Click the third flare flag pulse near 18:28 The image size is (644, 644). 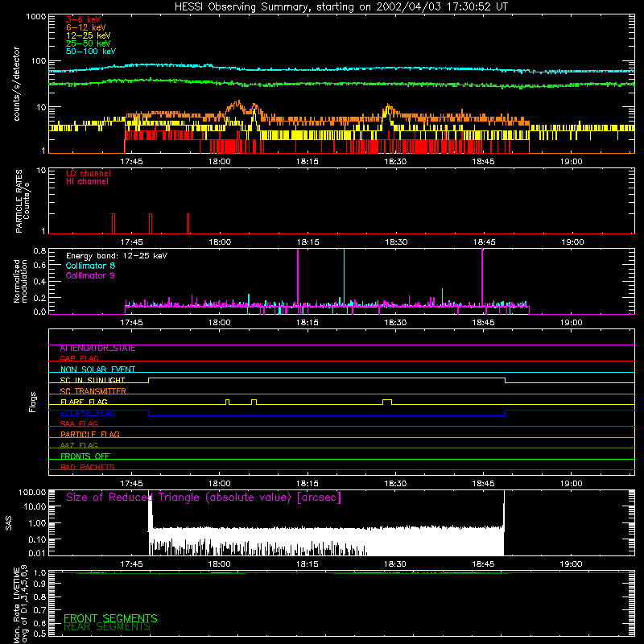pyautogui.click(x=387, y=402)
